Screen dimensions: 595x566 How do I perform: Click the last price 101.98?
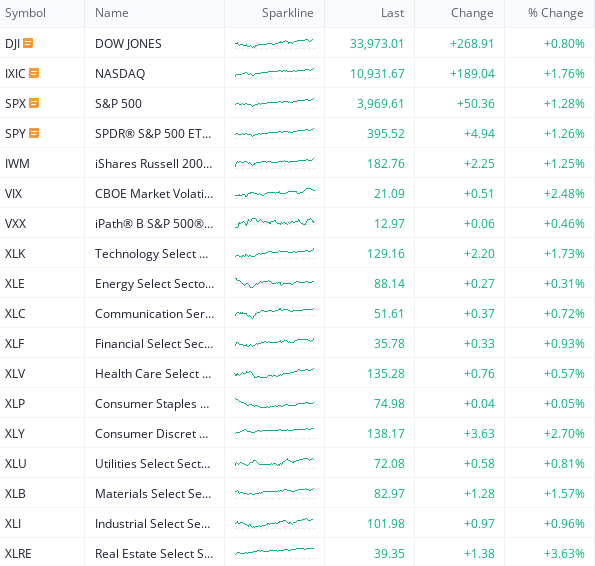(386, 523)
